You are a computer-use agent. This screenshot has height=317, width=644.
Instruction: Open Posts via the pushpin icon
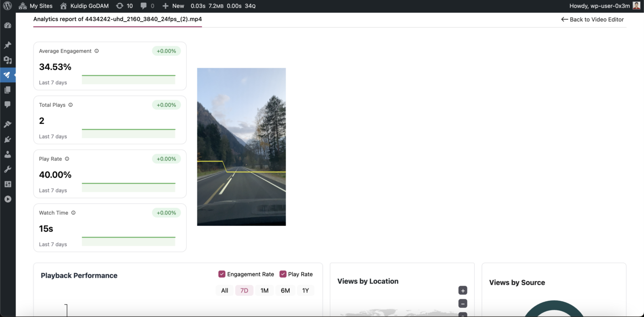click(x=7, y=45)
